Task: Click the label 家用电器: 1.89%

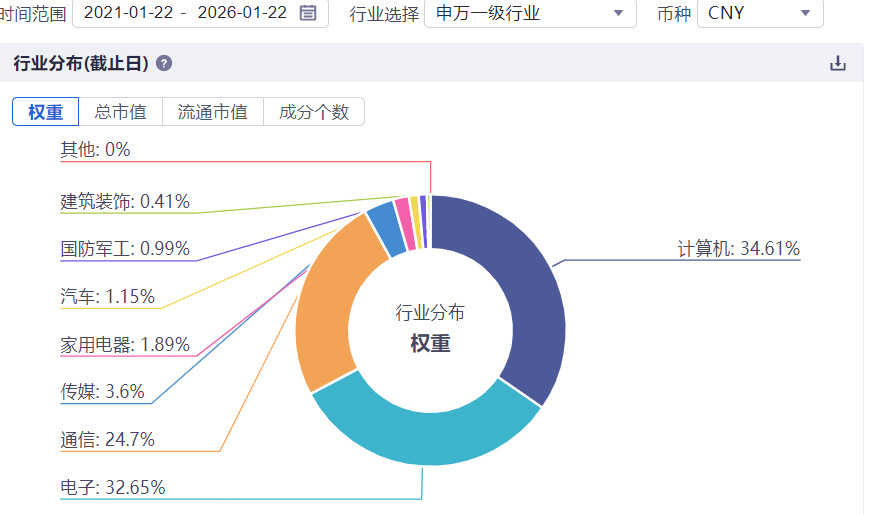Action: pyautogui.click(x=125, y=344)
